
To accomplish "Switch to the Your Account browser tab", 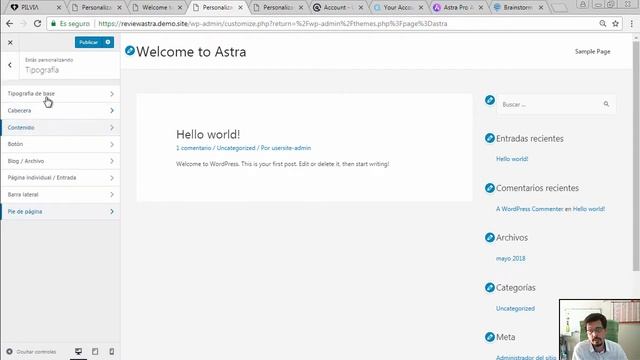I will (398, 7).
